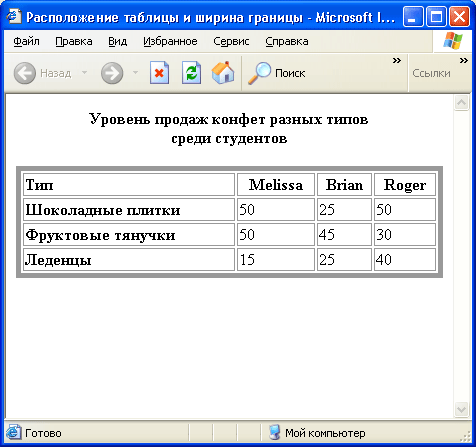
Task: Click scrollbar up arrow
Action: point(461,103)
